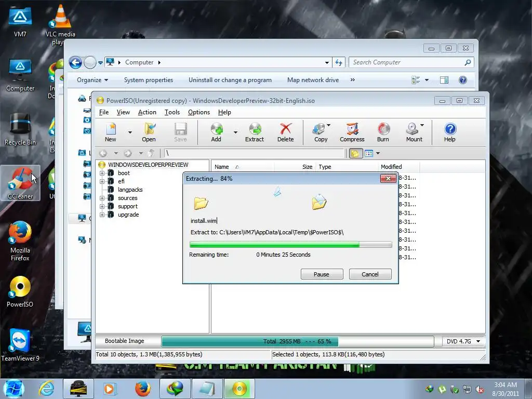
Task: Click the taskbar clock showing 3:04 AM
Action: 505,389
